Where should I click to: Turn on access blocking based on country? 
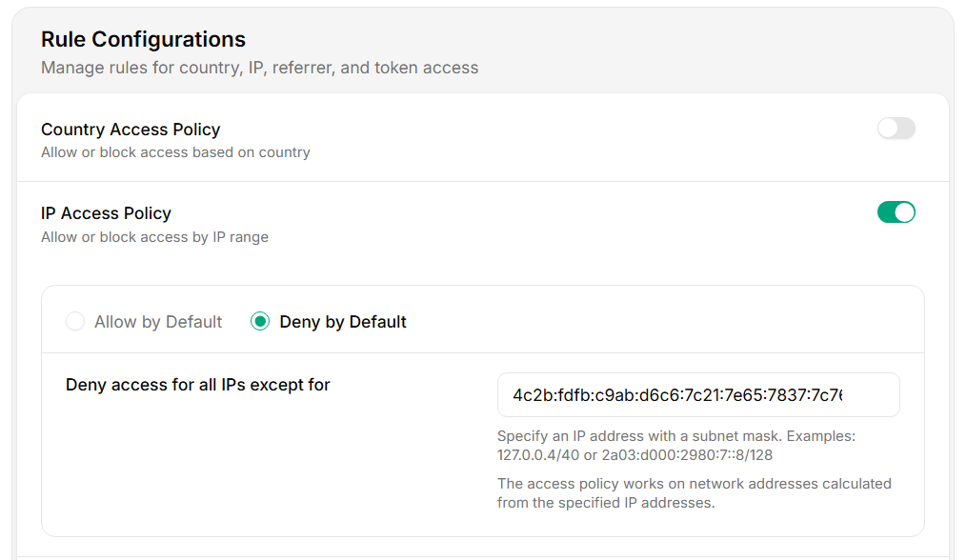(896, 127)
